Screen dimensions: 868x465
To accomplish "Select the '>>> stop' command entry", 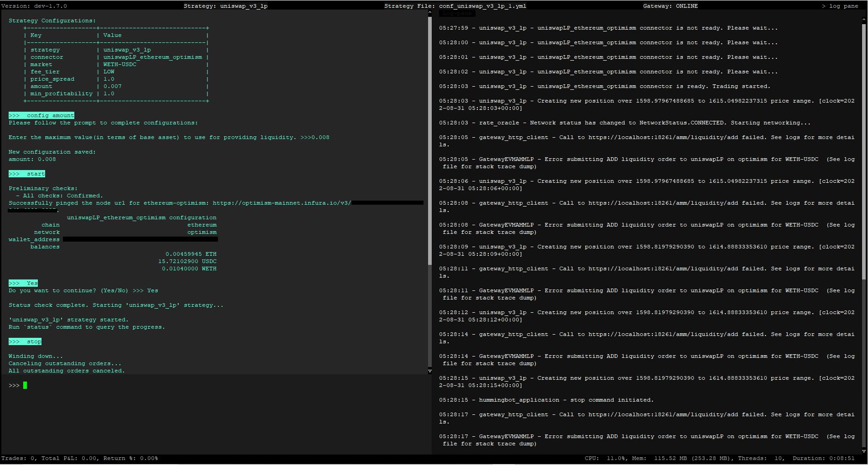I will pos(25,341).
